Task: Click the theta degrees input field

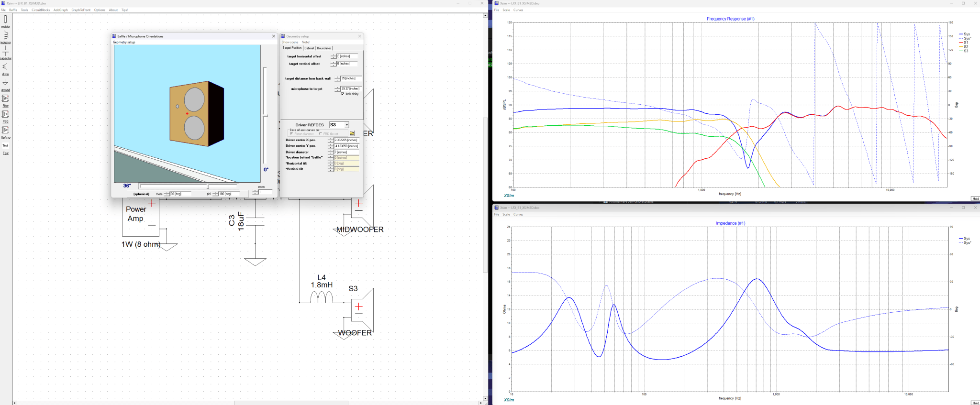Action: tap(181, 194)
